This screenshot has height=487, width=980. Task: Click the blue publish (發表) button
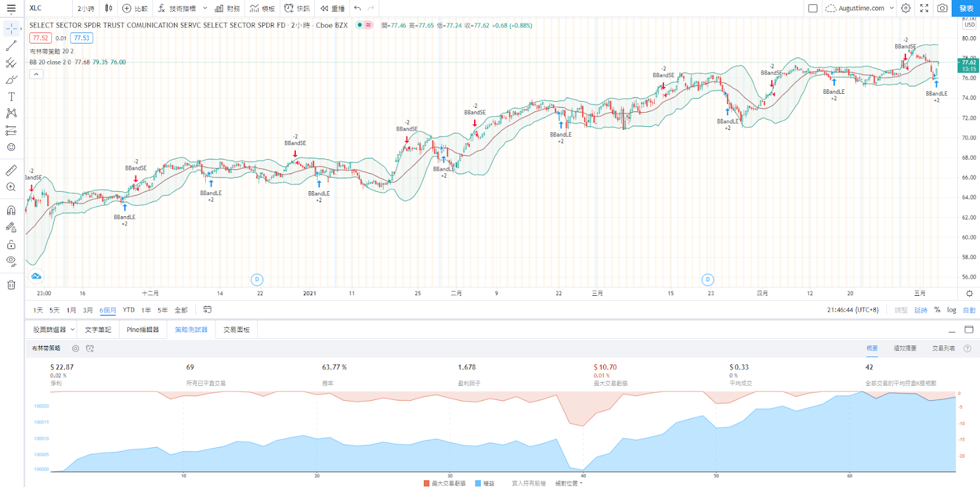coord(966,8)
